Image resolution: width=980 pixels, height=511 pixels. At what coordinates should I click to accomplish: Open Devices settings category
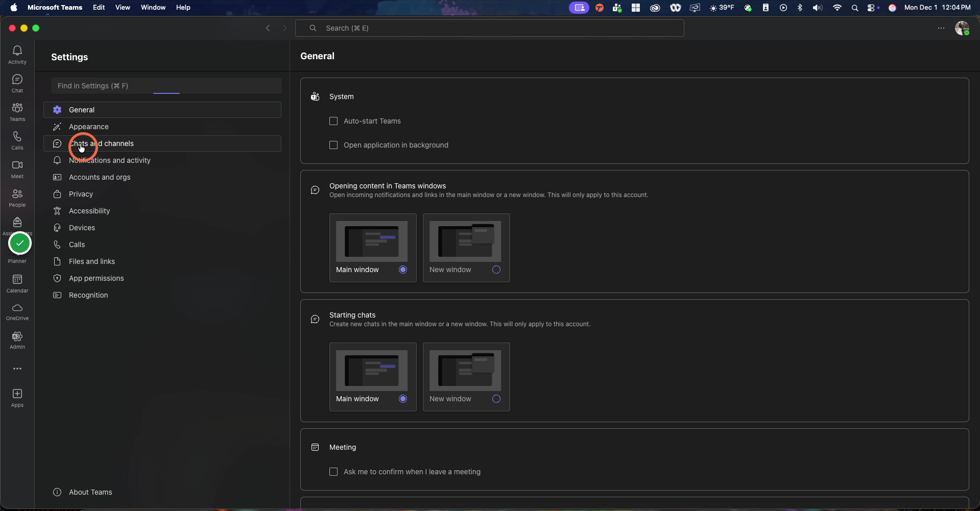point(162,228)
